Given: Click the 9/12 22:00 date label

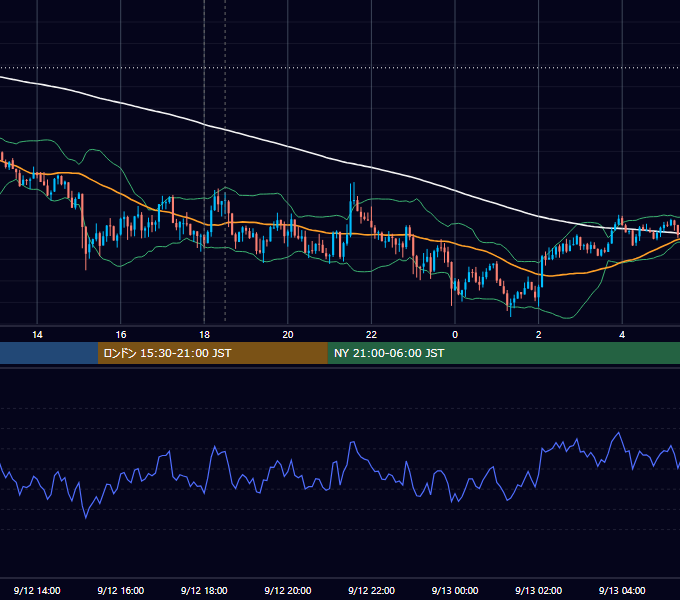Looking at the screenshot, I should click(x=371, y=590).
